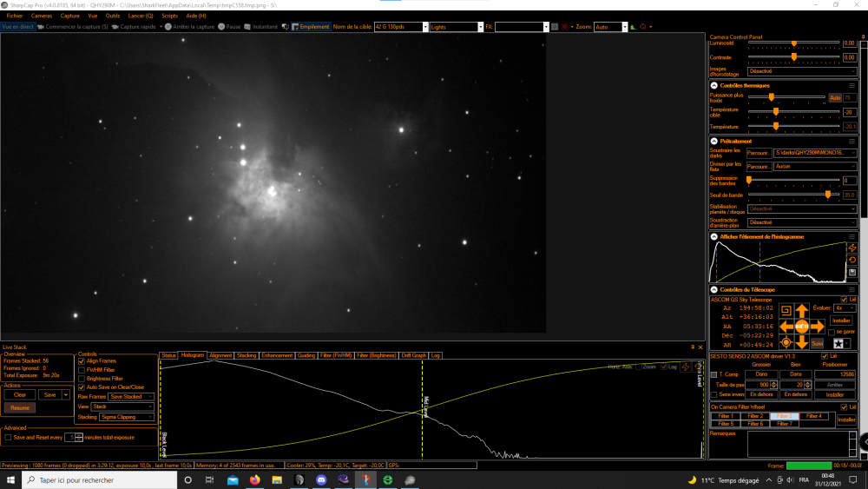868x489 pixels.
Task: Switch to the Drift Graph tab
Action: pos(413,355)
